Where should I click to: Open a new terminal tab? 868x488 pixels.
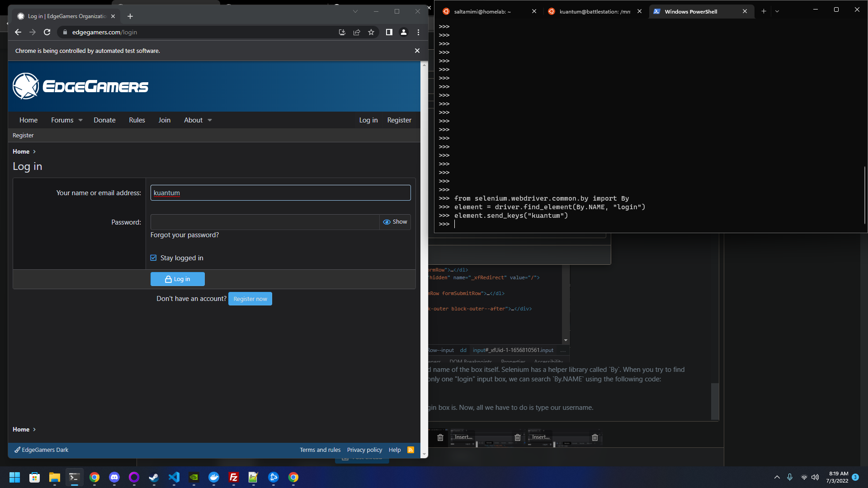tap(764, 11)
